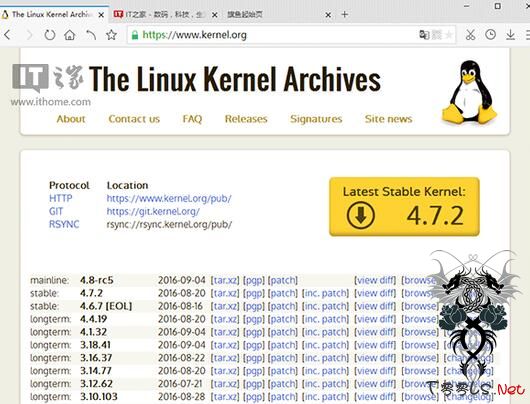The height and width of the screenshot is (404, 530).
Task: Download tar.xz for mainline 4.8-rc5
Action: coord(225,280)
